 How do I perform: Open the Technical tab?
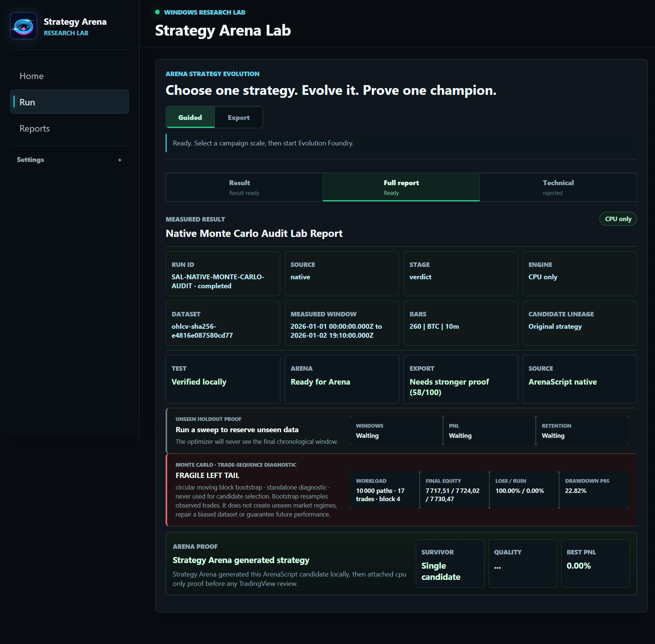tap(558, 187)
